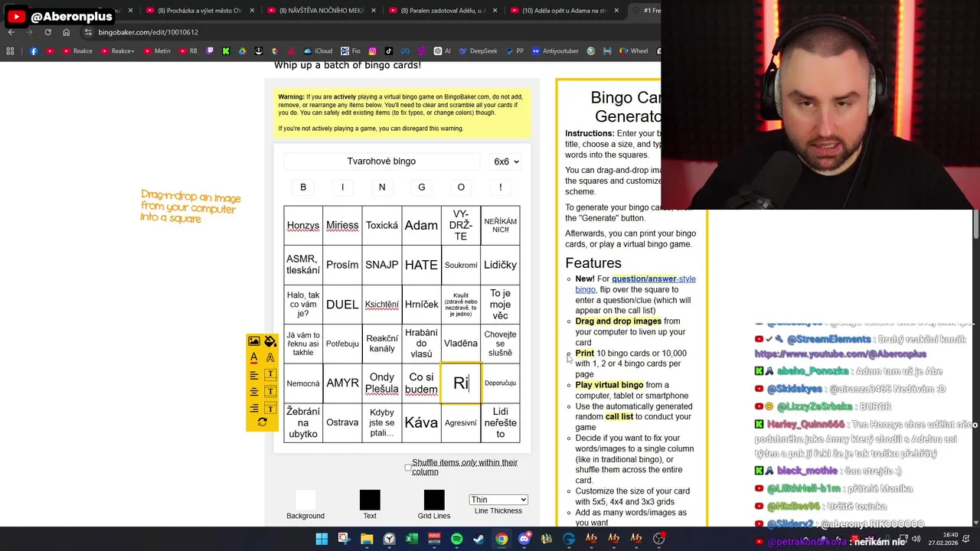Open the Twitch bookmark icon

(210, 51)
